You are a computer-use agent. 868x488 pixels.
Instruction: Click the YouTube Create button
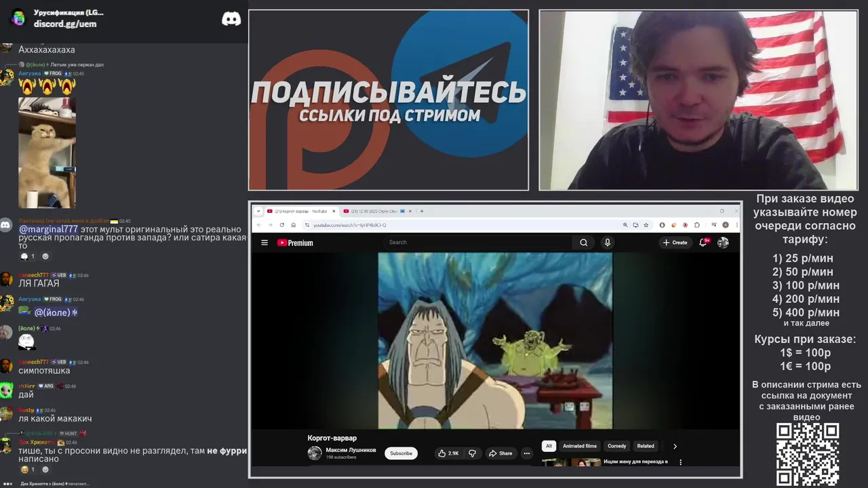[675, 243]
